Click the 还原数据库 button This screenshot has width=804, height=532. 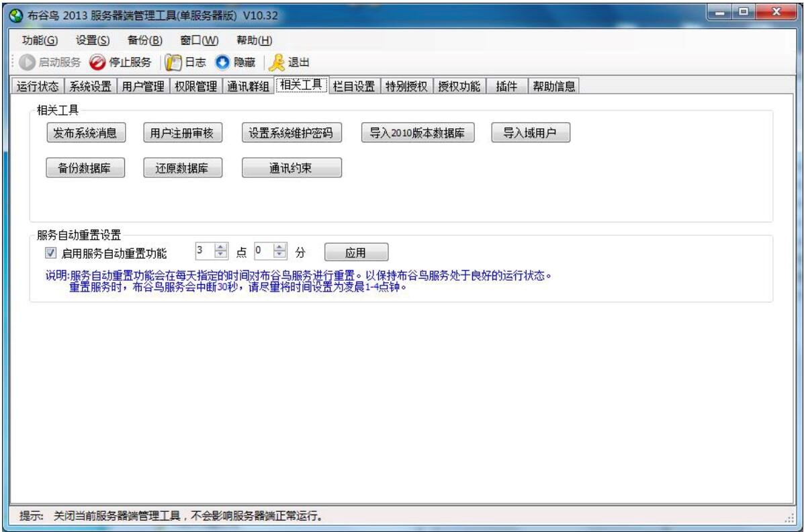click(x=183, y=168)
